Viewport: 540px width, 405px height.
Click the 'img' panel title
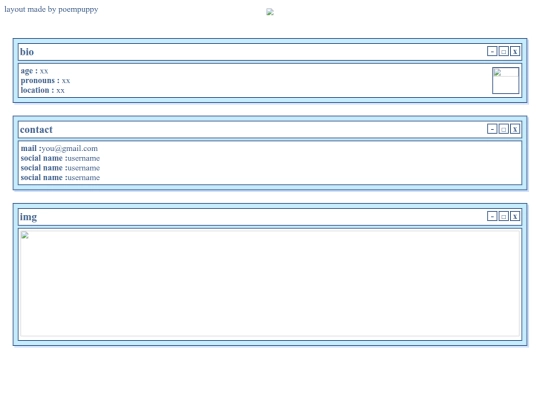pyautogui.click(x=28, y=217)
